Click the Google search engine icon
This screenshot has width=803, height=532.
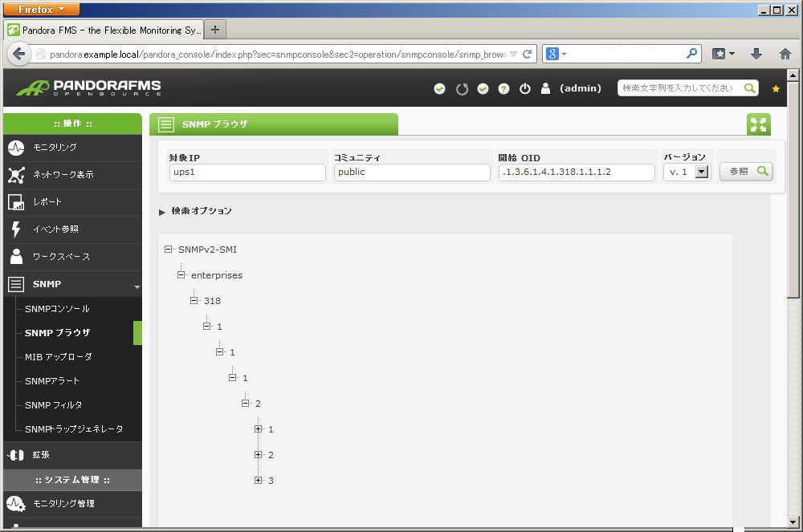coord(552,54)
